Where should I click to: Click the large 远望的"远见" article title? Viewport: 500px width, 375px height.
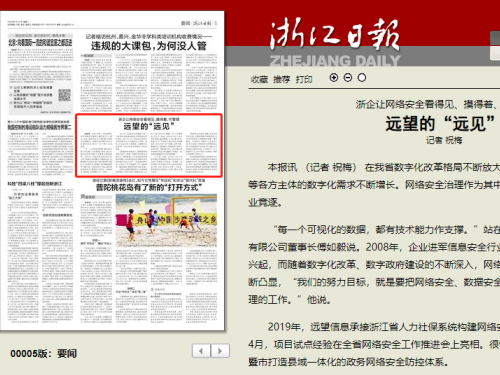(440, 124)
